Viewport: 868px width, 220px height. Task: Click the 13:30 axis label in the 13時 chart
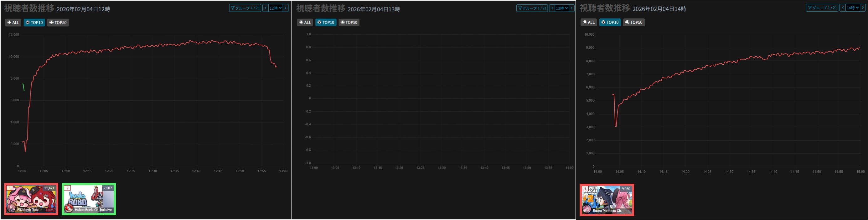(442, 168)
